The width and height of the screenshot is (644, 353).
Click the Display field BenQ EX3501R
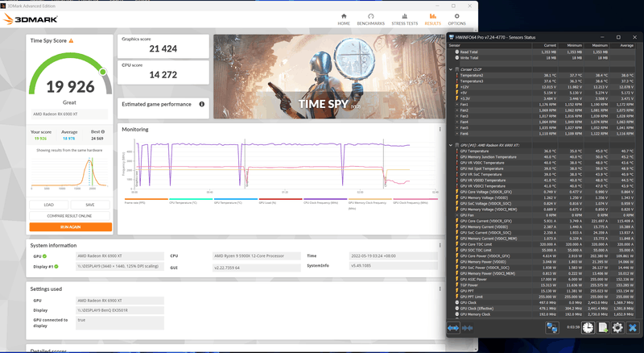click(119, 310)
